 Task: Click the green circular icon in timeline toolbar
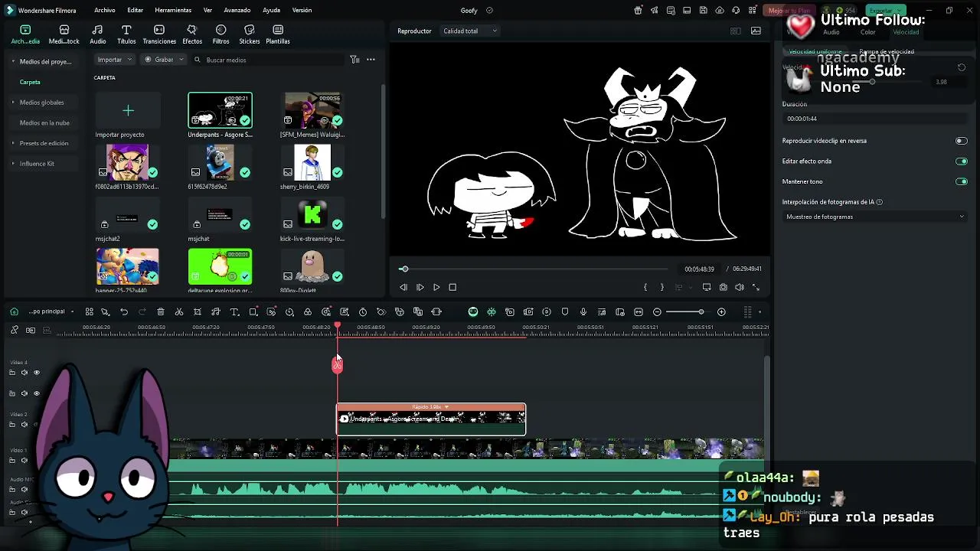(x=473, y=312)
